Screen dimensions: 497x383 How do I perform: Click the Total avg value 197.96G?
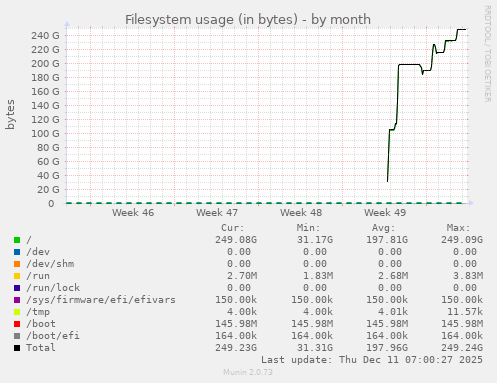click(387, 348)
